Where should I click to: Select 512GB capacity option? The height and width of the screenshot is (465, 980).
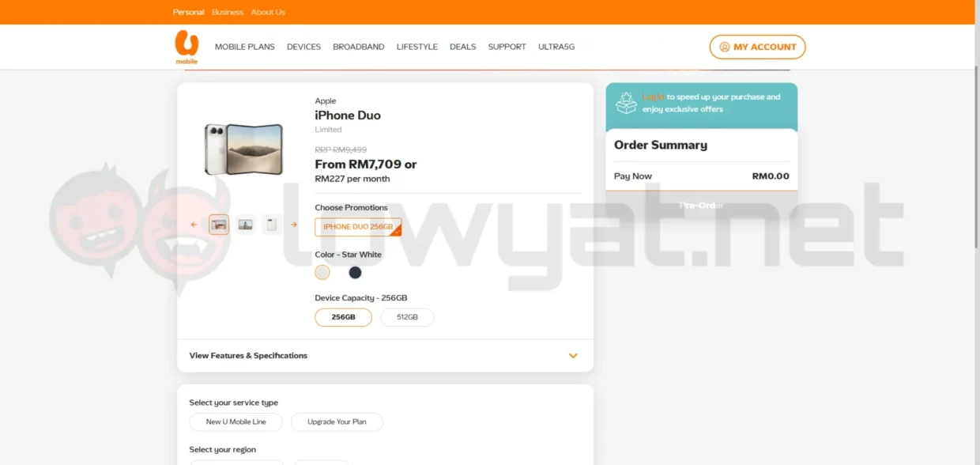(x=407, y=317)
